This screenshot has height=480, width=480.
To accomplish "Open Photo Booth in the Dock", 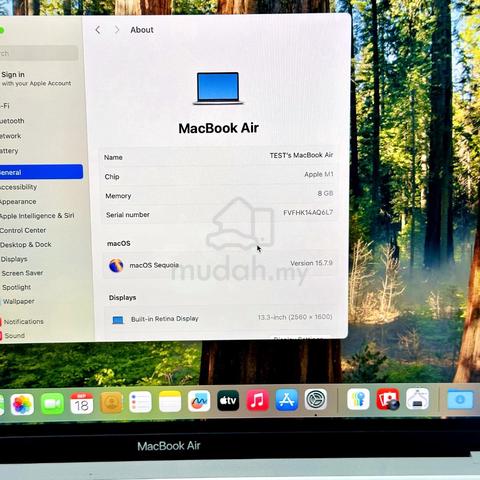I will pos(388,399).
